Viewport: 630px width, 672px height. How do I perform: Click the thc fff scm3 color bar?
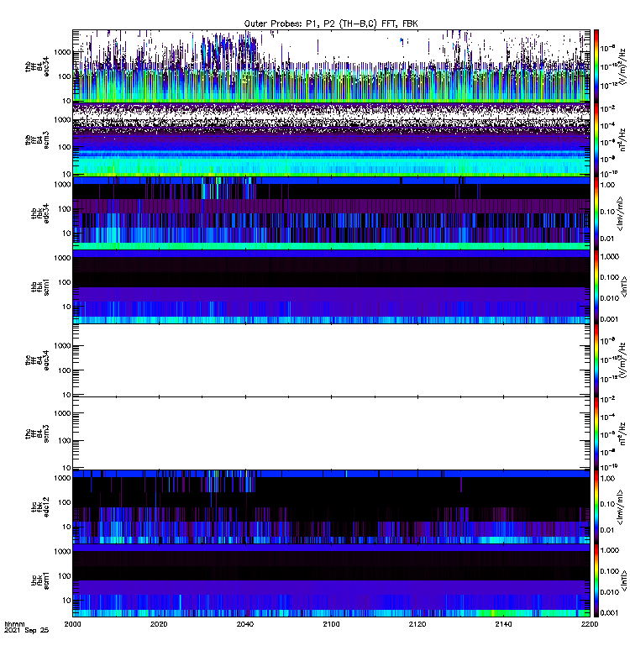(x=596, y=433)
